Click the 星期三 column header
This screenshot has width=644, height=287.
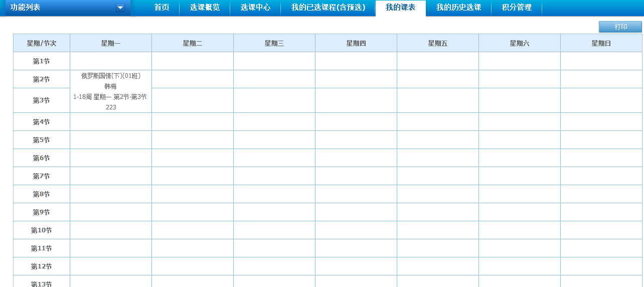click(274, 43)
